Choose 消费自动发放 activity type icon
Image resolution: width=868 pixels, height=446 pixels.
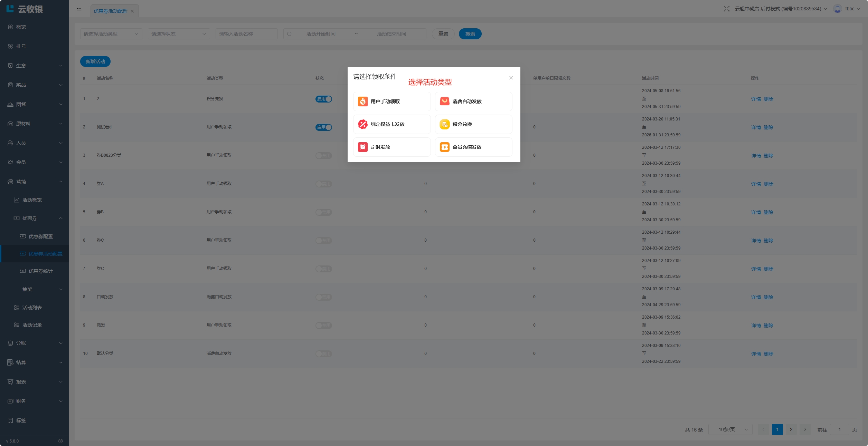pyautogui.click(x=444, y=101)
